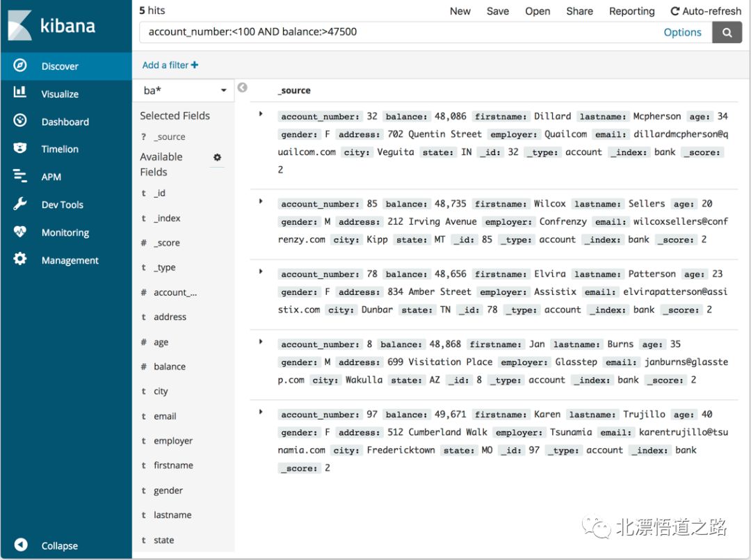Expand document row for Wilcox Sellers
Viewport: 751px width, 560px height.
point(261,201)
